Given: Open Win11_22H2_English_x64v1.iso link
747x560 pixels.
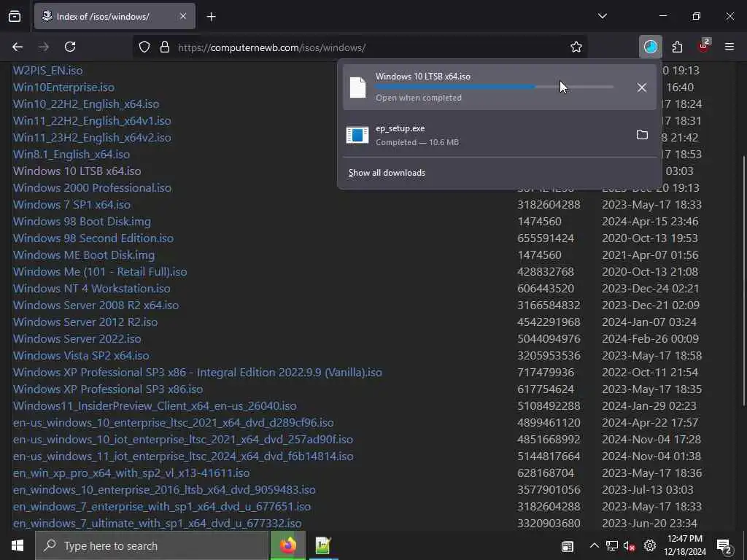Looking at the screenshot, I should [x=92, y=120].
